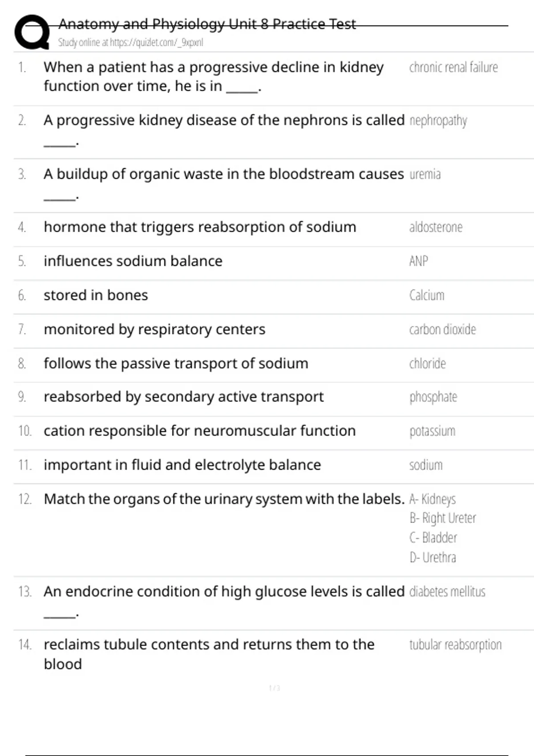Image resolution: width=534 pixels, height=756 pixels.
Task: Click the Quizlet Q logo icon
Action: [32, 32]
